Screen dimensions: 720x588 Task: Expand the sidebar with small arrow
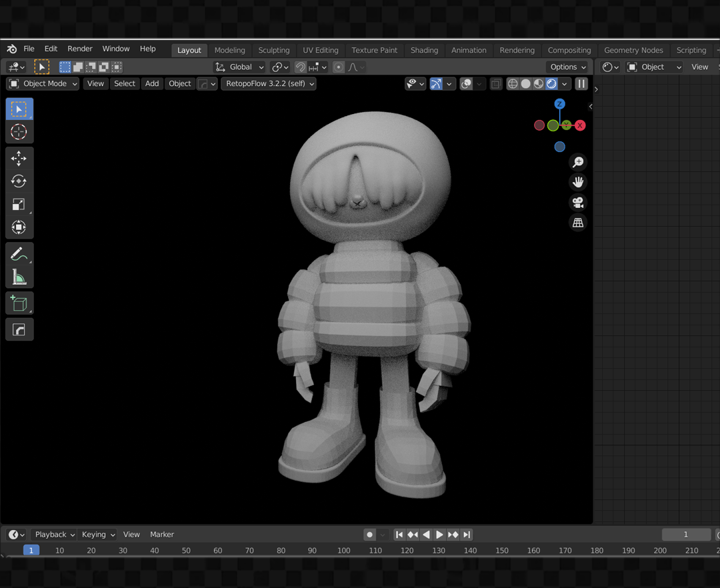point(591,107)
